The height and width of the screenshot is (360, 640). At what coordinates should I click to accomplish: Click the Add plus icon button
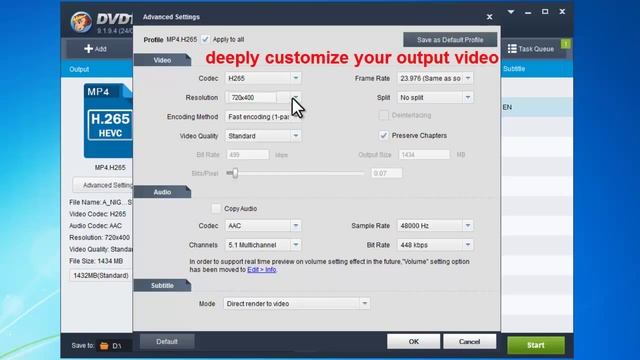[95, 49]
